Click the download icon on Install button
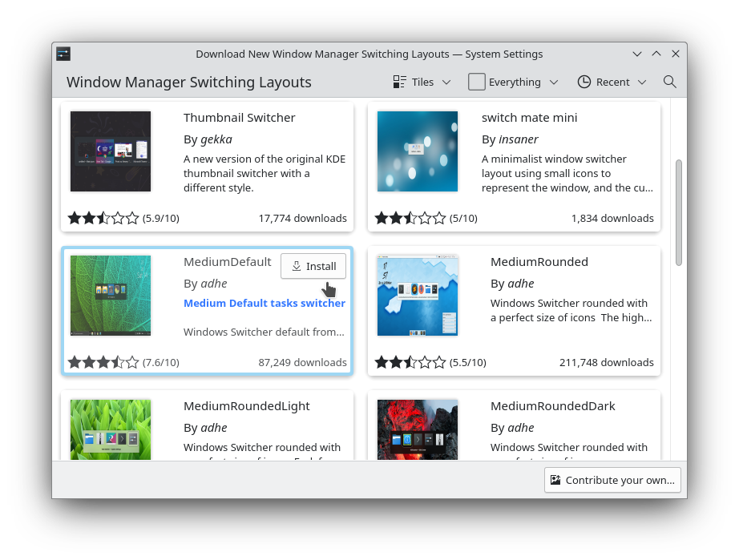This screenshot has height=560, width=739. point(296,266)
